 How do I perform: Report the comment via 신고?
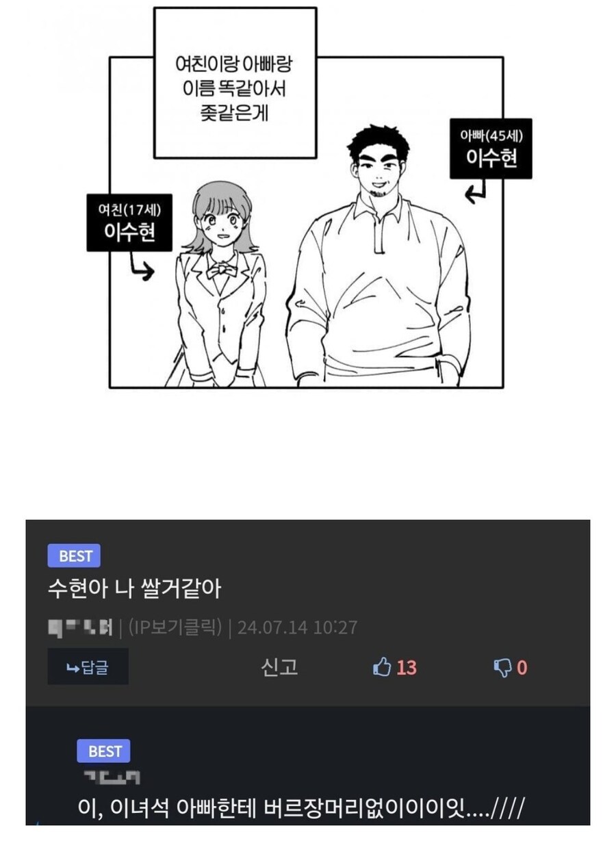coord(279,667)
